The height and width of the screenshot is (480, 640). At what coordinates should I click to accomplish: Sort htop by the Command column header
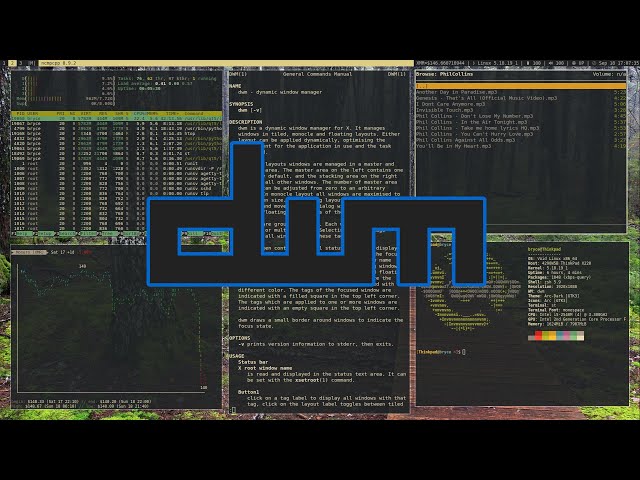coord(194,113)
